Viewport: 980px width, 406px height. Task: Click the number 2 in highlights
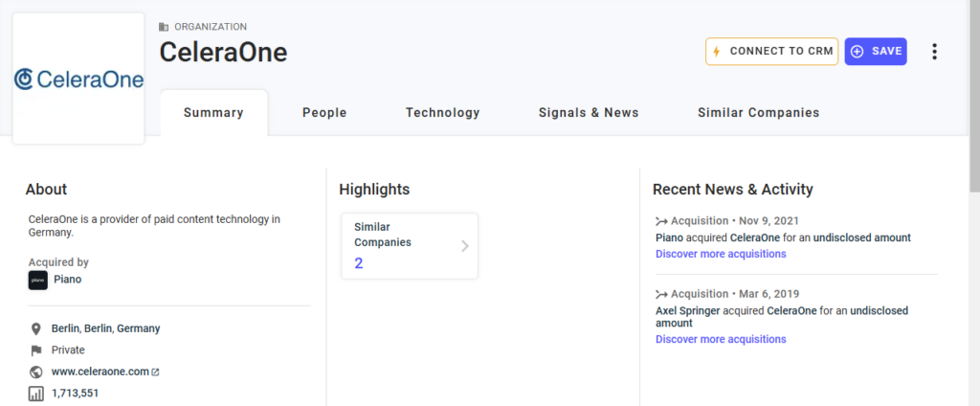pos(359,263)
